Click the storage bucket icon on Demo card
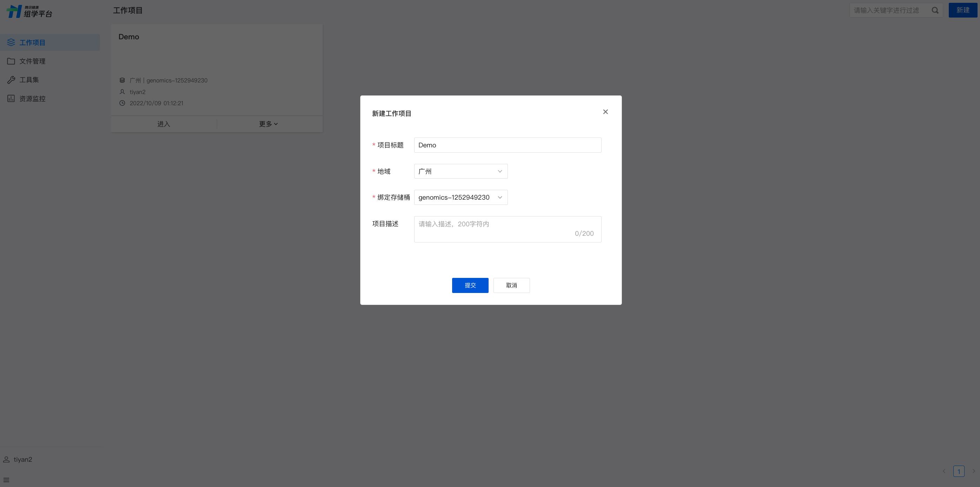The height and width of the screenshot is (487, 980). coord(122,80)
